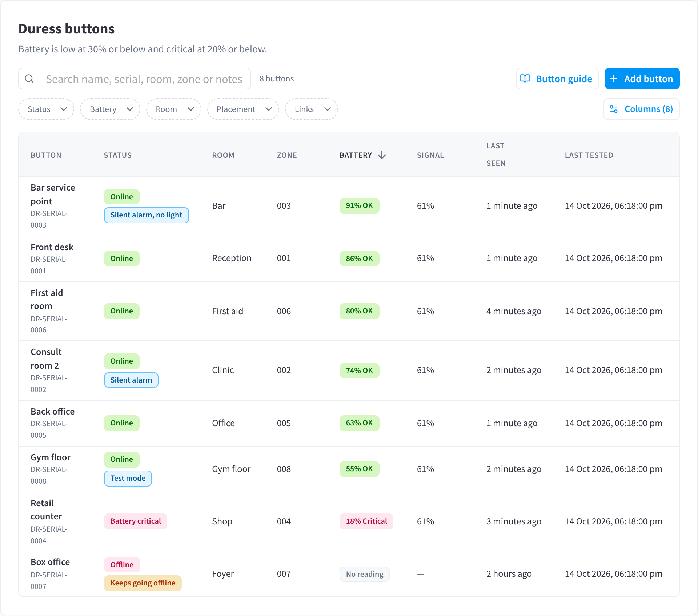Open the Placement filter dropdown
The width and height of the screenshot is (698, 616).
click(243, 109)
